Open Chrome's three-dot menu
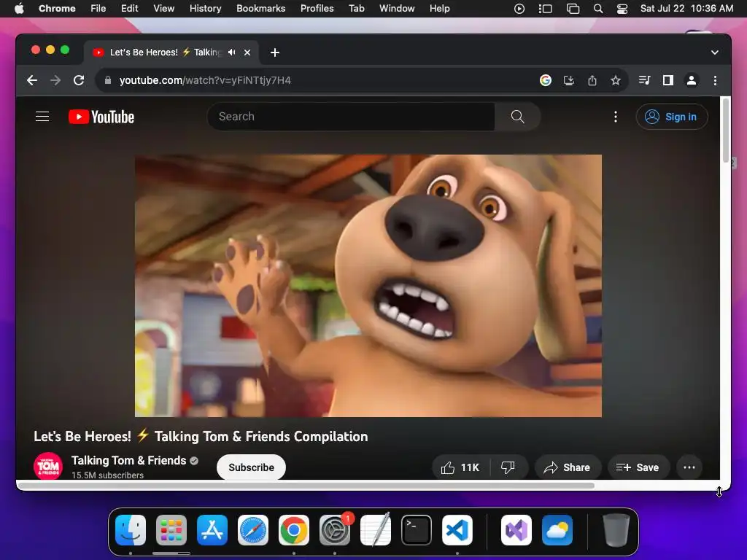Screen dimensions: 747x560 715,80
